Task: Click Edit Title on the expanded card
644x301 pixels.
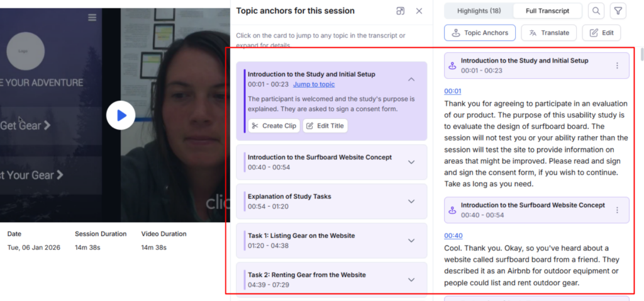Action: pyautogui.click(x=325, y=126)
